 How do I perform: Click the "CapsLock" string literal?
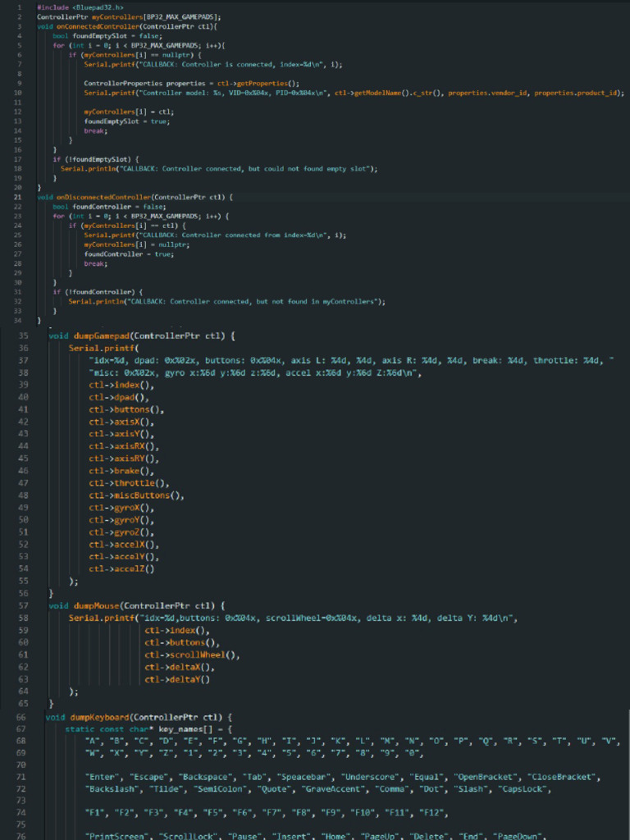(517, 788)
